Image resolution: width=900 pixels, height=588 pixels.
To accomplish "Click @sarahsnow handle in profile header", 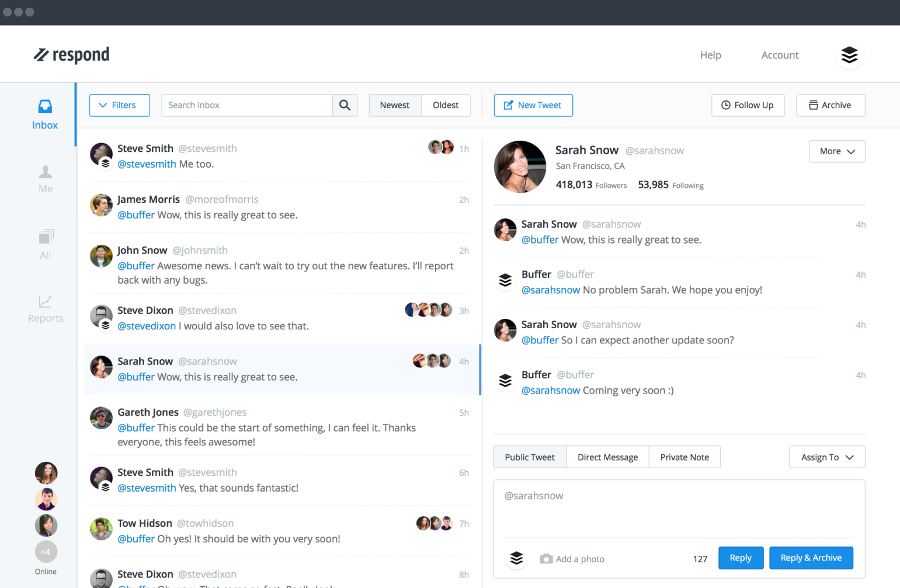I will tap(654, 151).
